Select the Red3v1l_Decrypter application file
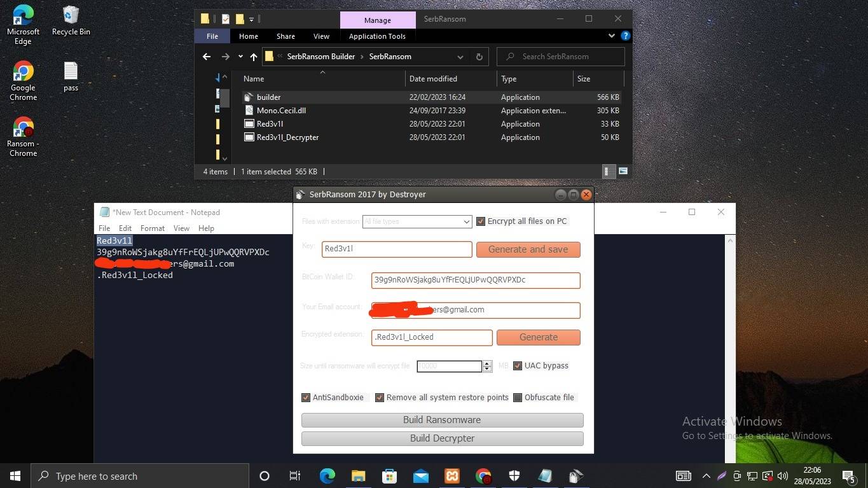The height and width of the screenshot is (488, 868). click(x=431, y=137)
